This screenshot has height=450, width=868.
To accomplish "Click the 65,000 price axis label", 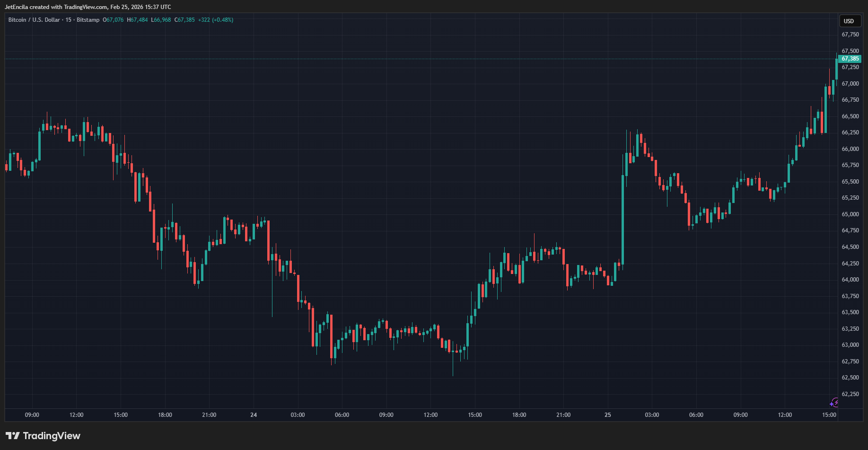I will pos(850,214).
